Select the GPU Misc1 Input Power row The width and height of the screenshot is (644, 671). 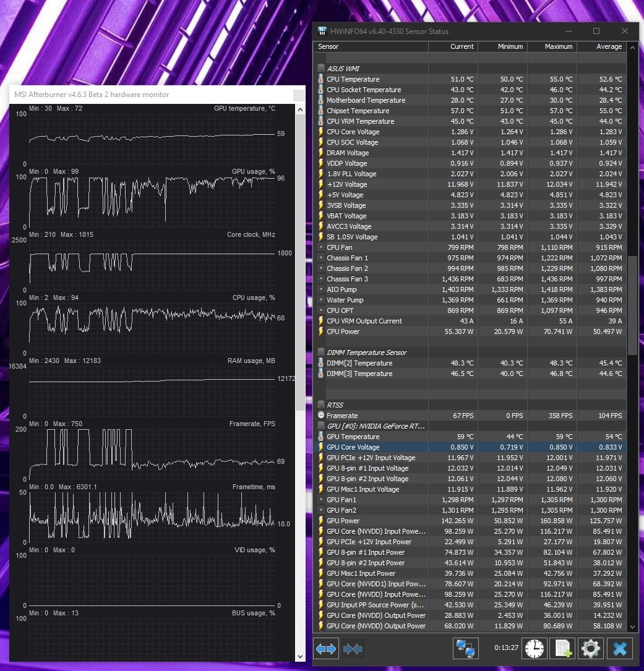tap(470, 573)
